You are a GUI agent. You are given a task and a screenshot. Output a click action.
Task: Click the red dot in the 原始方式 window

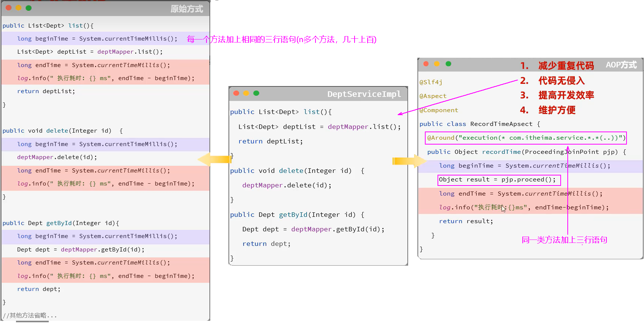pos(9,8)
